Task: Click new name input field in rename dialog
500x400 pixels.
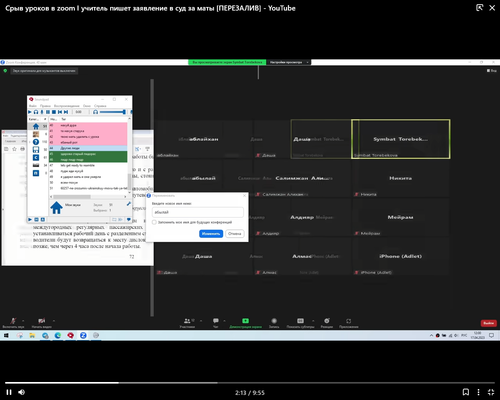Action: point(198,212)
